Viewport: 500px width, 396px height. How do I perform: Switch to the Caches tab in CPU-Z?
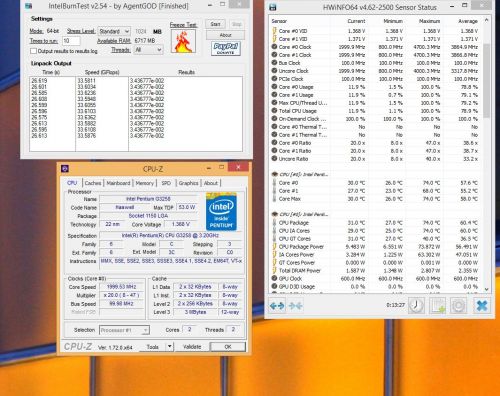click(x=93, y=183)
